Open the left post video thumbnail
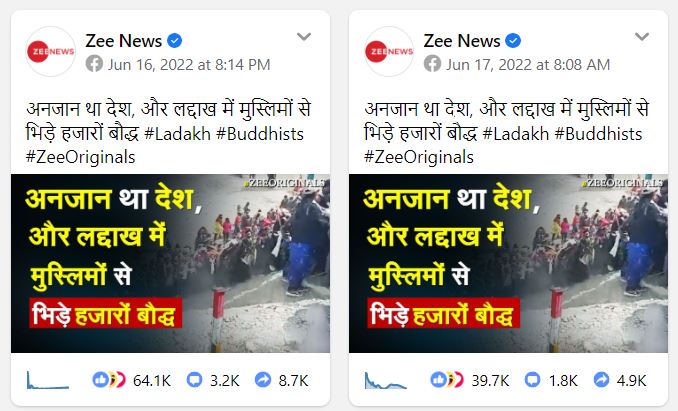Image resolution: width=678 pixels, height=411 pixels. click(170, 263)
